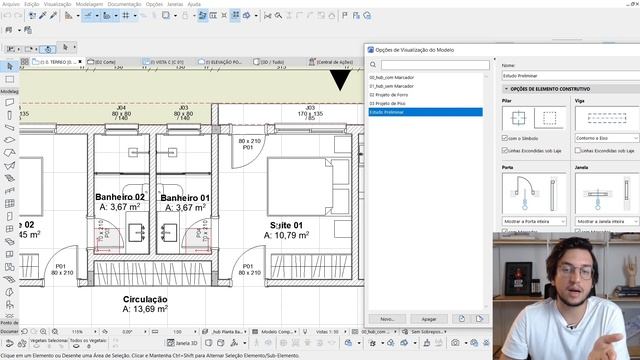The width and height of the screenshot is (640, 360).
Task: Open the 'Sem Sobrepos...' overrides dropdown
Action: [x=424, y=332]
